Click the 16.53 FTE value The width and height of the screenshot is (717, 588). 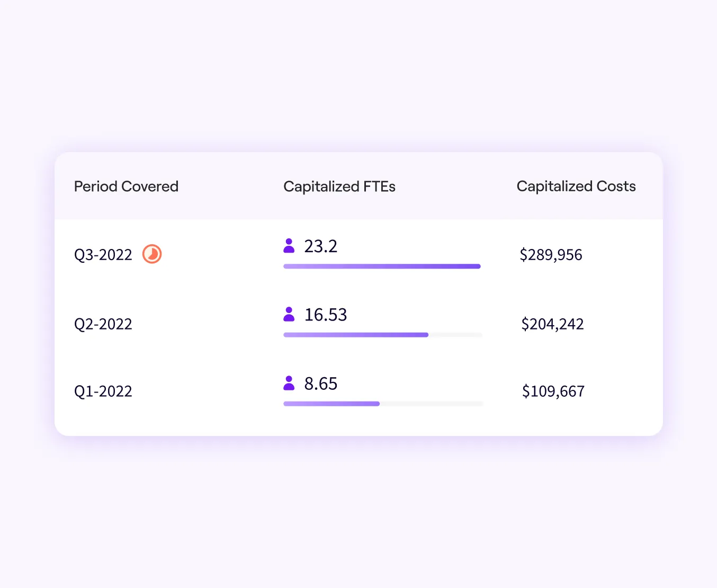(326, 315)
